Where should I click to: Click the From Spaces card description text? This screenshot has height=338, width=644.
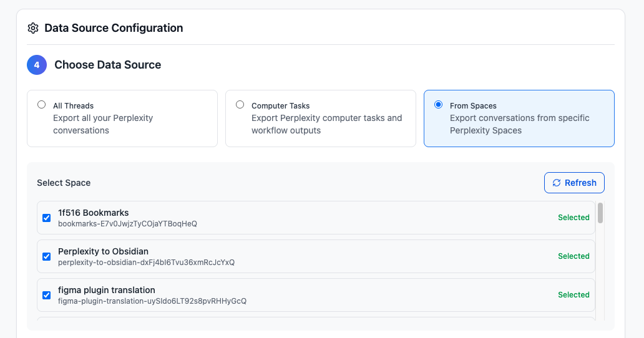520,124
